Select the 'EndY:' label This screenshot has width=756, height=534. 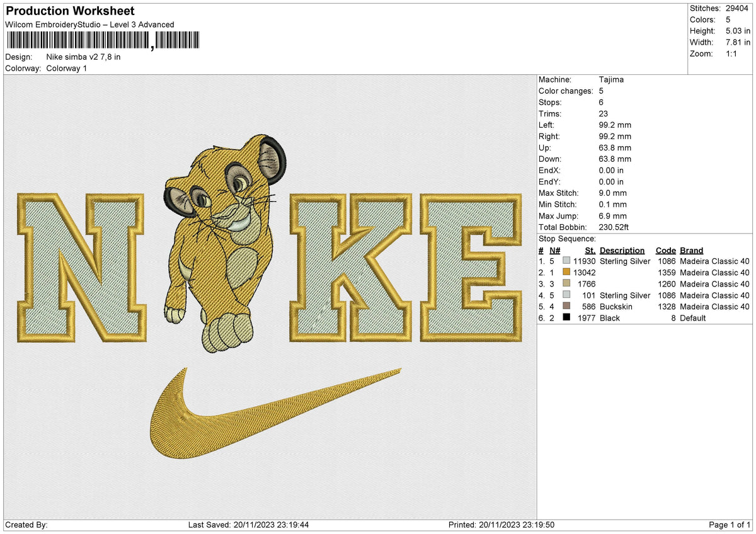point(550,182)
